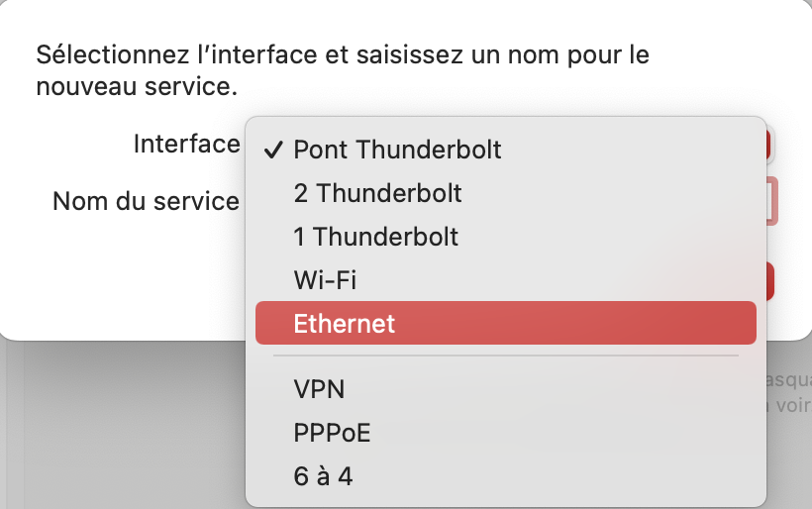Select Wi-Fi as the interface
Viewport: 812px width, 509px height.
[x=325, y=280]
